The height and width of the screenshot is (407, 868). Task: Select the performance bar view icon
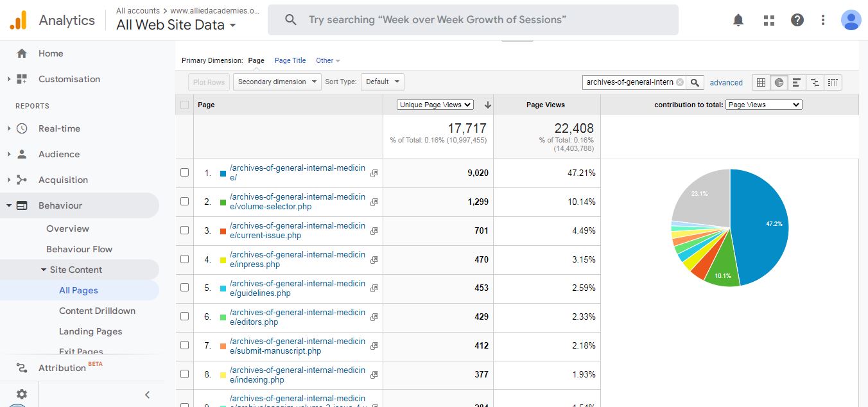pos(797,82)
